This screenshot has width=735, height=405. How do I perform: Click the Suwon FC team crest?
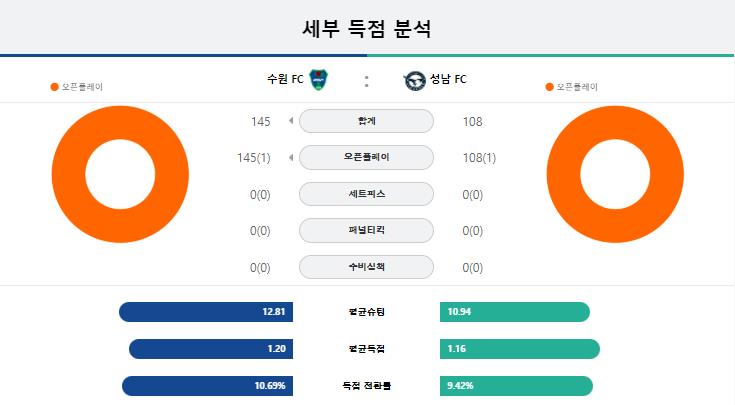pyautogui.click(x=319, y=80)
